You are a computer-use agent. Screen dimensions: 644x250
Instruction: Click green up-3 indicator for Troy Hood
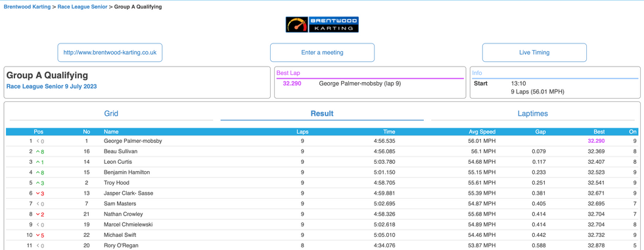(40, 183)
